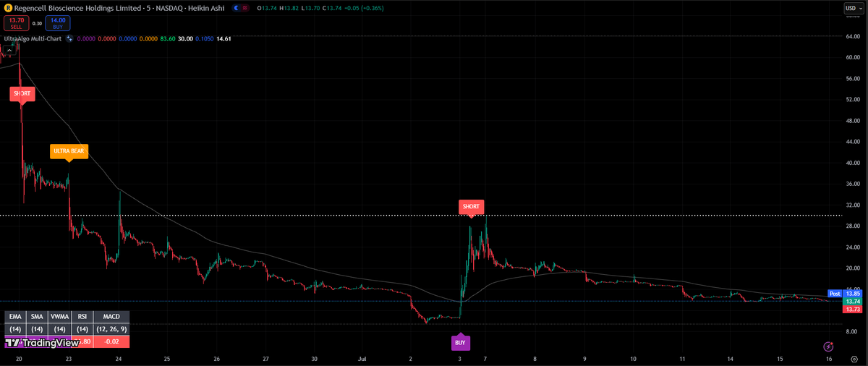Click the red SHORT signal label near 20
The width and height of the screenshot is (868, 366).
point(21,94)
